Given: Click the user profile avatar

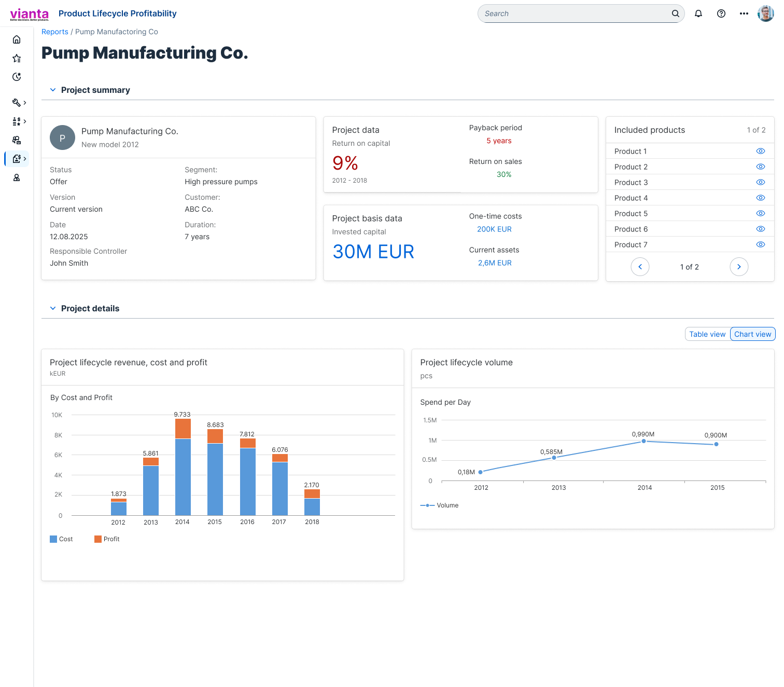Looking at the screenshot, I should (x=766, y=13).
